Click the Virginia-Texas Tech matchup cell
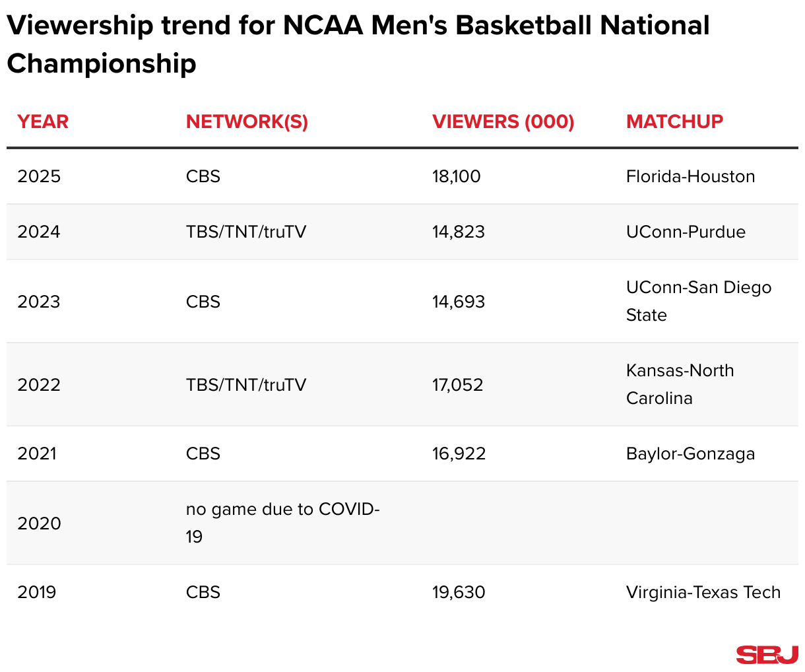The height and width of the screenshot is (672, 805). (703, 592)
